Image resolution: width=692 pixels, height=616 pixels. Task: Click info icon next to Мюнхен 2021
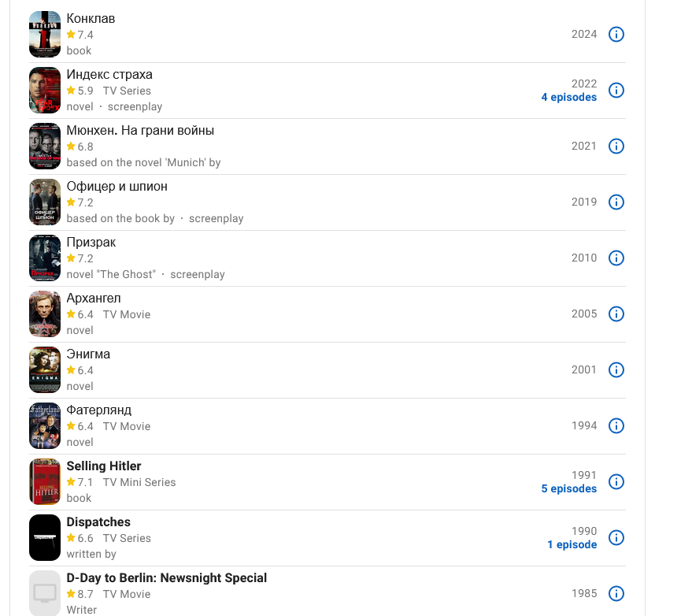[x=616, y=147]
